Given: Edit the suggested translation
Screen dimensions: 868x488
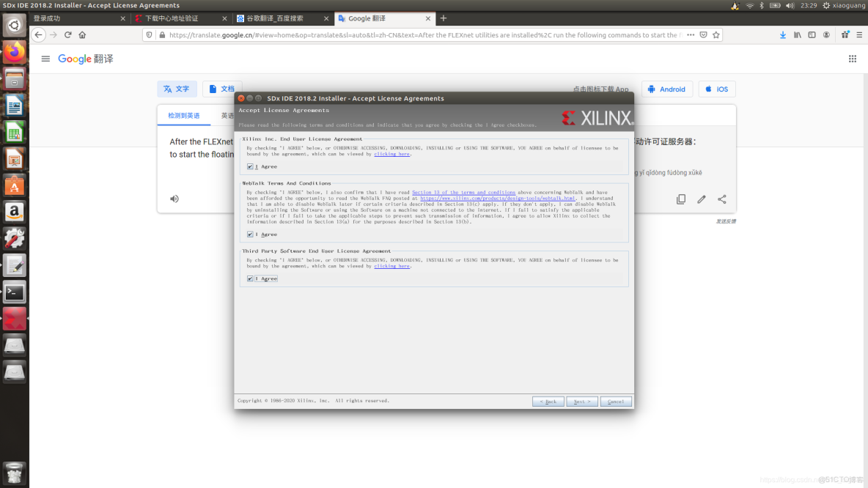Looking at the screenshot, I should (702, 199).
